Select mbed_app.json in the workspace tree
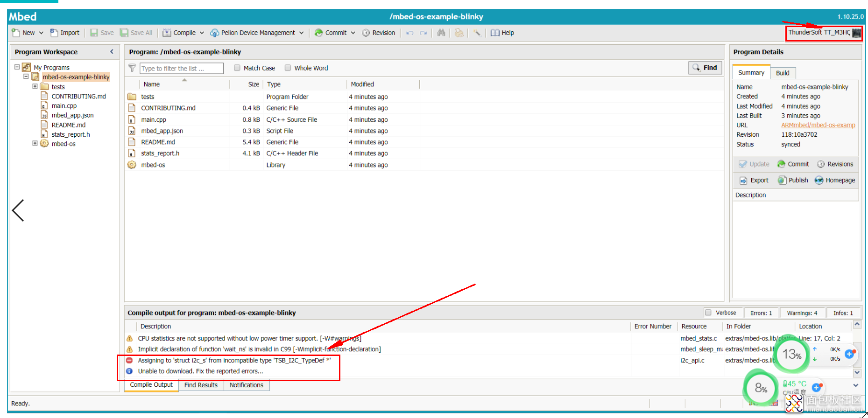Image resolution: width=868 pixels, height=418 pixels. 72,115
